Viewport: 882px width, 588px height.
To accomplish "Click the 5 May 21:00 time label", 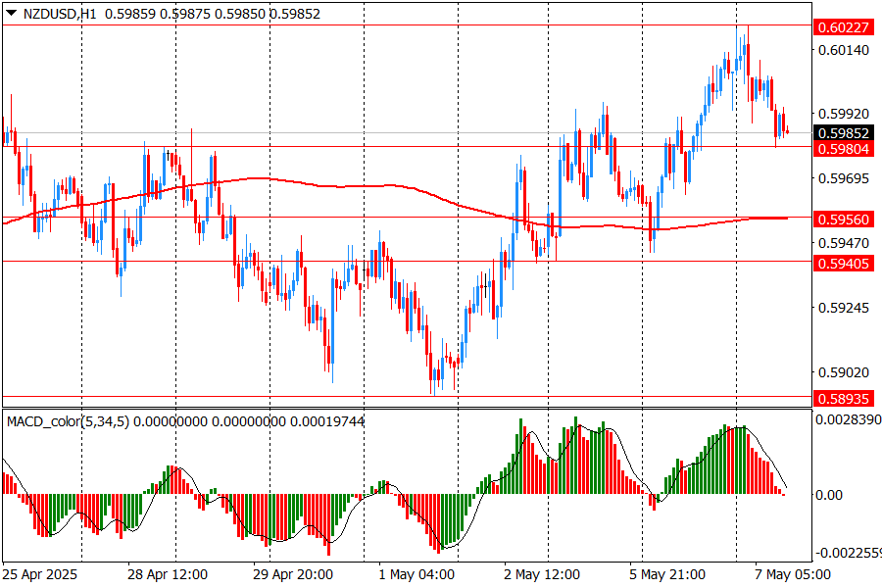I will click(x=666, y=573).
